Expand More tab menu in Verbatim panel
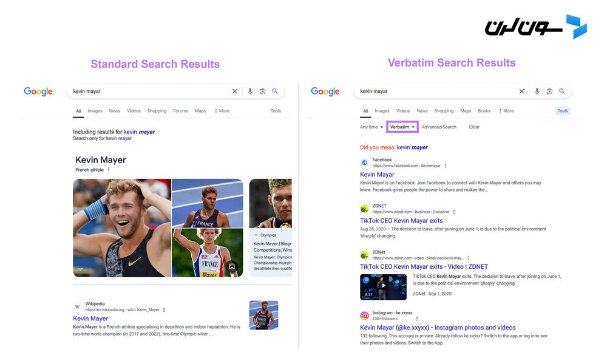 [x=506, y=111]
